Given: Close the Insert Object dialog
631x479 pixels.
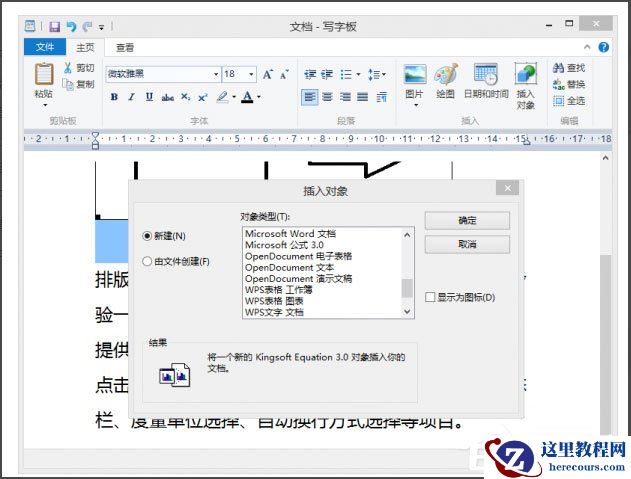Looking at the screenshot, I should tap(507, 188).
